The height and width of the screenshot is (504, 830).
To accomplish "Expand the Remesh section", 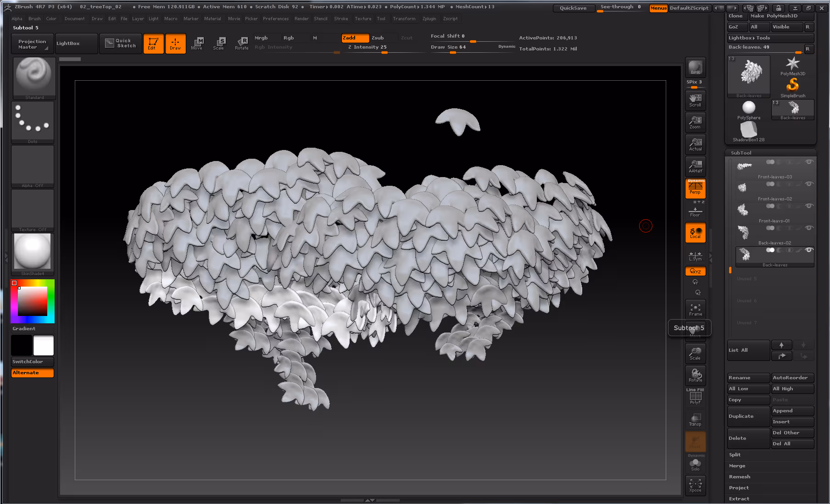I will point(740,477).
